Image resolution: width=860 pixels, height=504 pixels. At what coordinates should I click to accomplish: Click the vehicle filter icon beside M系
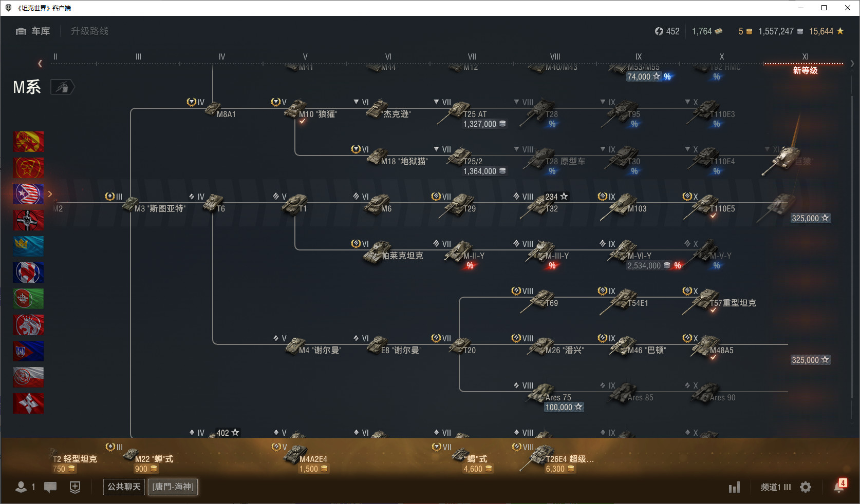tap(63, 87)
